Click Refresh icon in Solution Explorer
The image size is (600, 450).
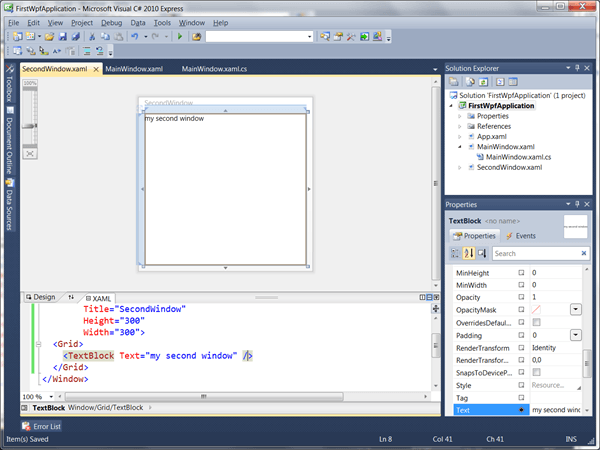coord(483,82)
